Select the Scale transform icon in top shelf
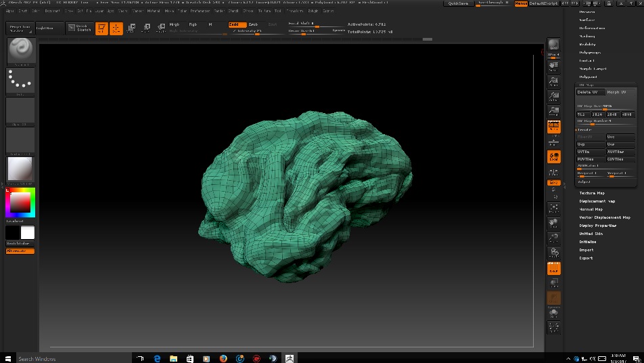The image size is (644, 363). coord(146,28)
